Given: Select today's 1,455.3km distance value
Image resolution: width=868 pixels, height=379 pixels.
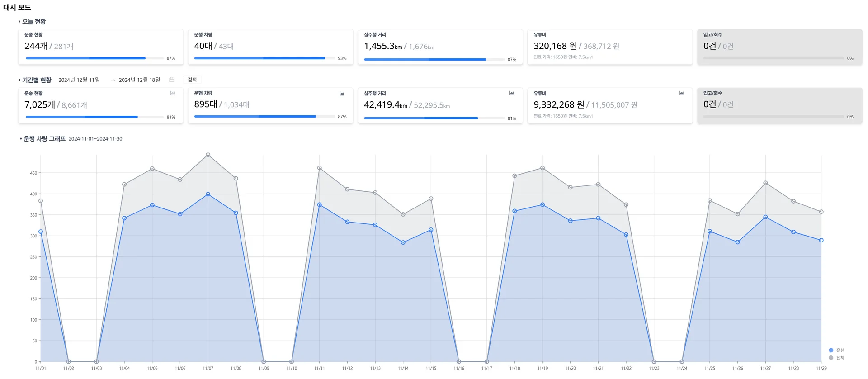Looking at the screenshot, I should pos(383,46).
